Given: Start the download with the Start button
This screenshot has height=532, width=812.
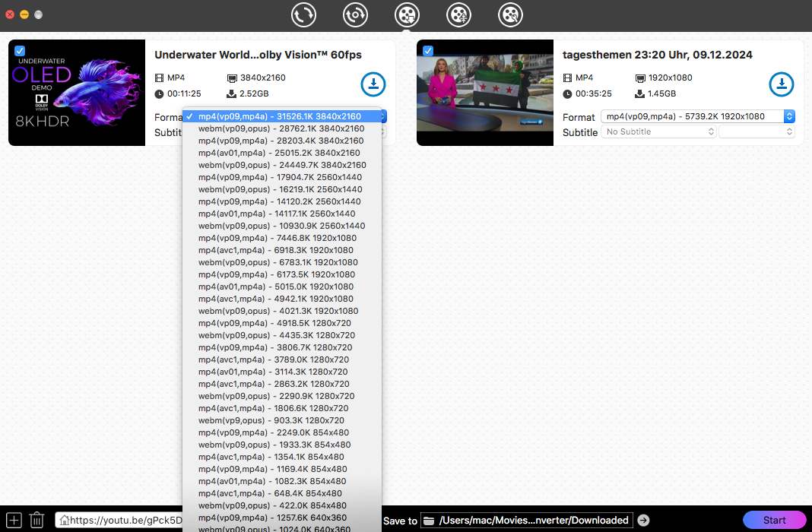Looking at the screenshot, I should click(774, 520).
